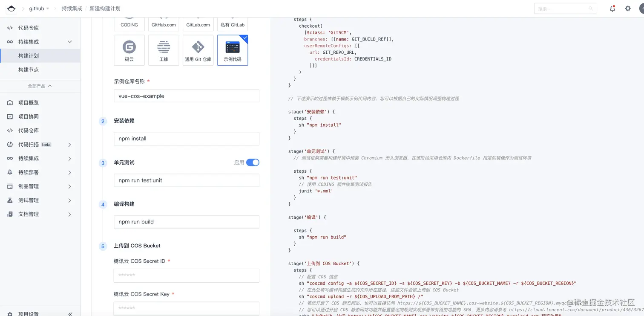Click the 项目设置 gear icon in sidebar
Viewport: 644px width, 316px height.
pyautogui.click(x=10, y=314)
